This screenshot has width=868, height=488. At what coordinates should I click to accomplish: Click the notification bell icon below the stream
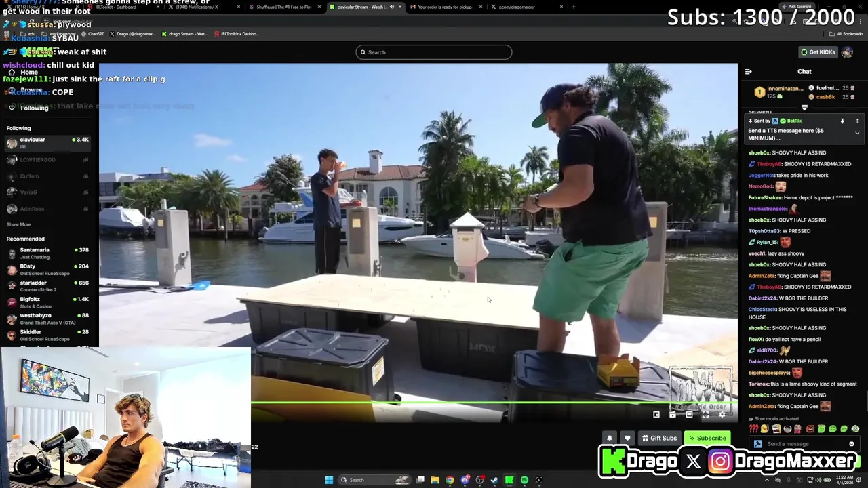coord(610,438)
